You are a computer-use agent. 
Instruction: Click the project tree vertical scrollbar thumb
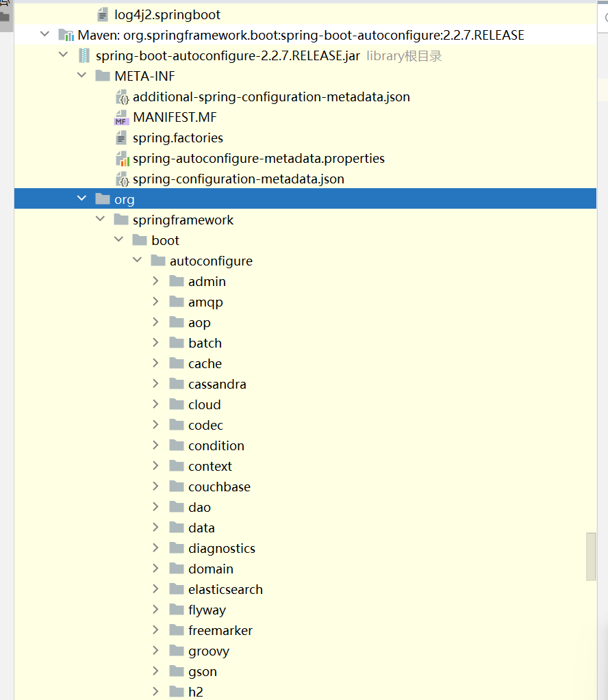pos(591,556)
